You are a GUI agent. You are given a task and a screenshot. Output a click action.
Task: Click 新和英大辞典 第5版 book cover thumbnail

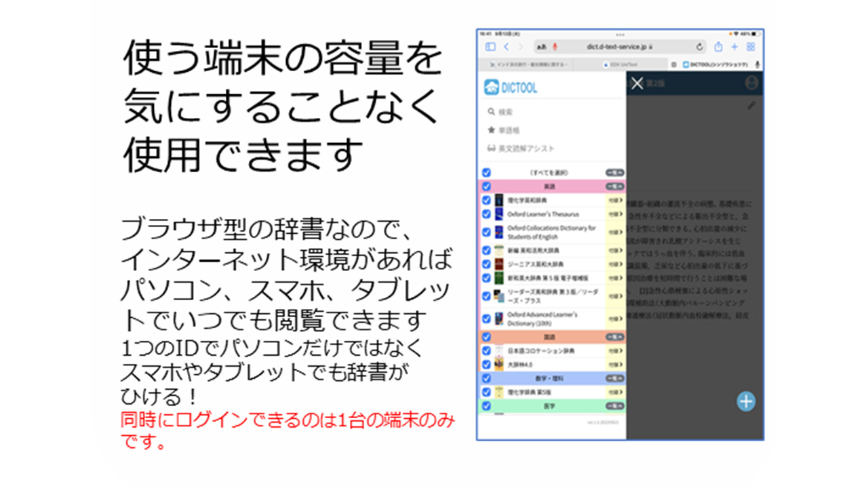[499, 278]
